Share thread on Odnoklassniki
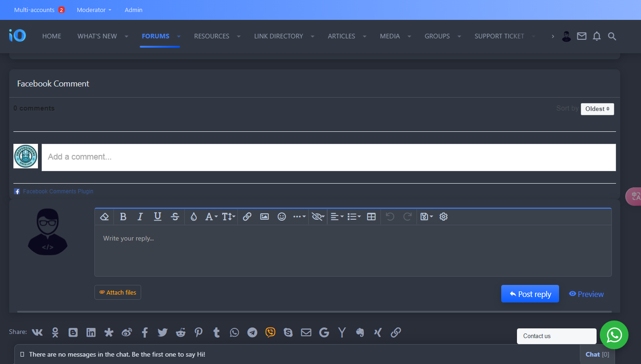 click(55, 332)
